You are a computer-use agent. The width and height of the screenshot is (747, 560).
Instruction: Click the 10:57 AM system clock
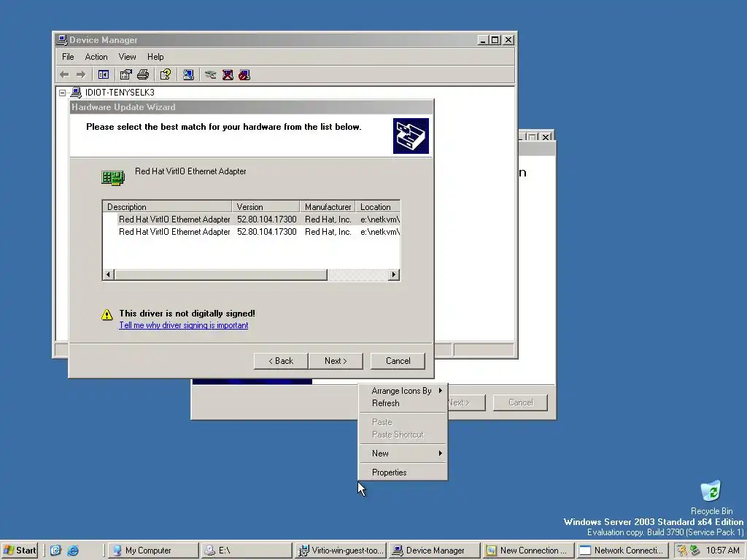pyautogui.click(x=722, y=551)
